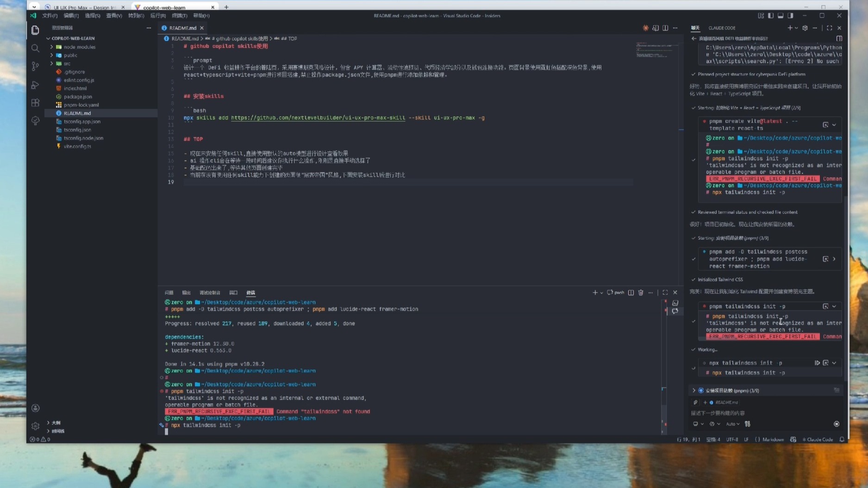Maximize the chat panel with the fullscreen icon
Viewport: 868px width, 488px height.
click(829, 28)
